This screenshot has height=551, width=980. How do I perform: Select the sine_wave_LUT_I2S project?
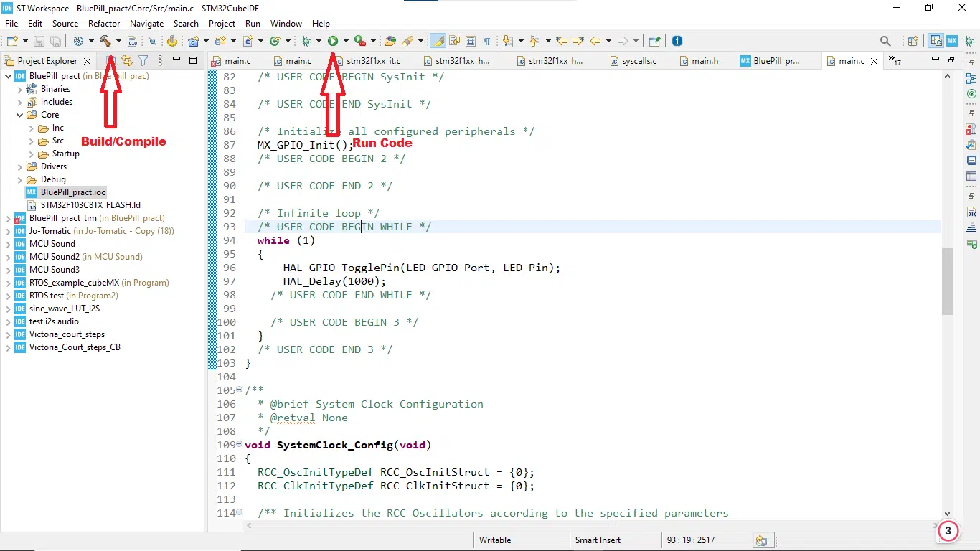pyautogui.click(x=57, y=309)
